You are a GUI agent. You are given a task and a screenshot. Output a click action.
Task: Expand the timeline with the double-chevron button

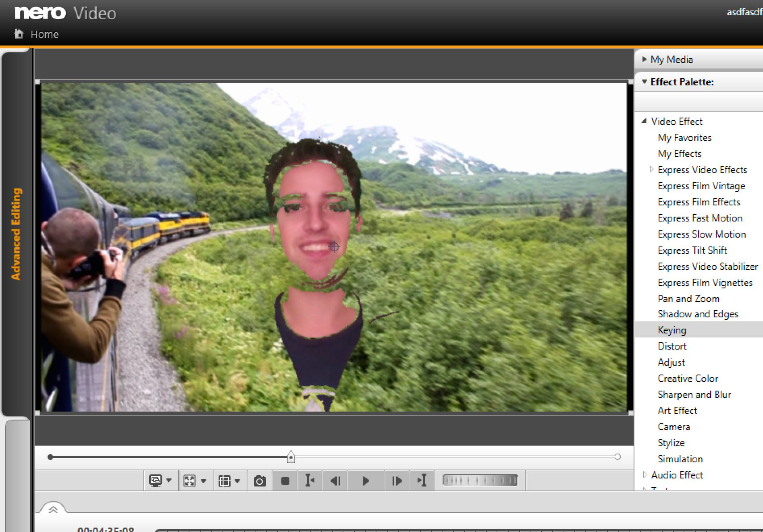click(x=53, y=509)
